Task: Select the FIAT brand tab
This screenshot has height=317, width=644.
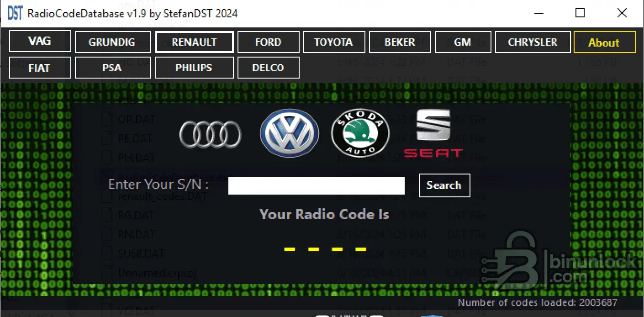Action: tap(40, 68)
